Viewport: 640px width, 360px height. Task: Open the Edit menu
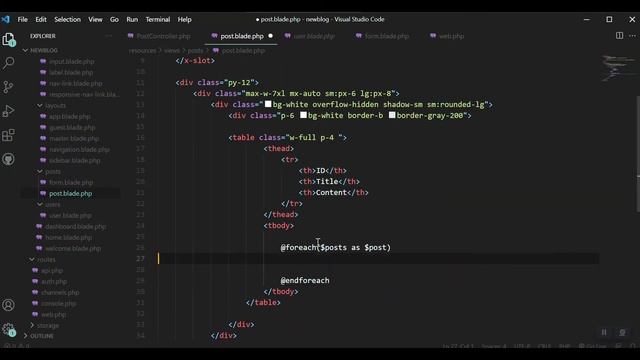(x=41, y=19)
